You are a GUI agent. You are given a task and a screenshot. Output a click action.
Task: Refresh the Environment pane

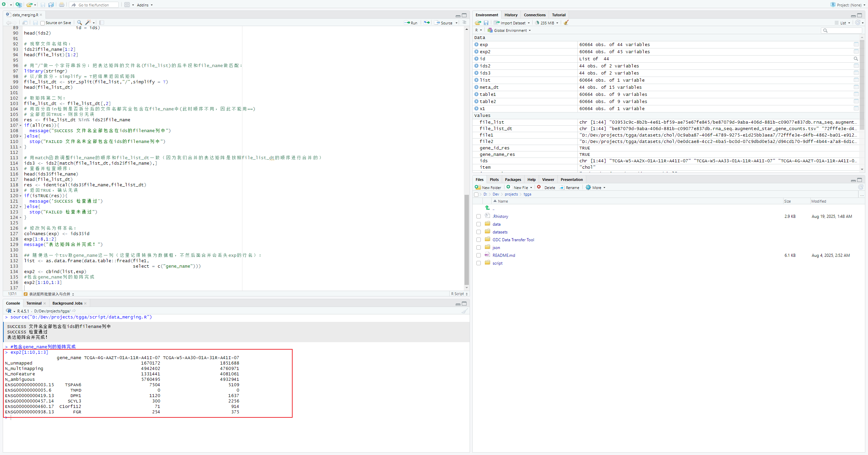pyautogui.click(x=857, y=23)
